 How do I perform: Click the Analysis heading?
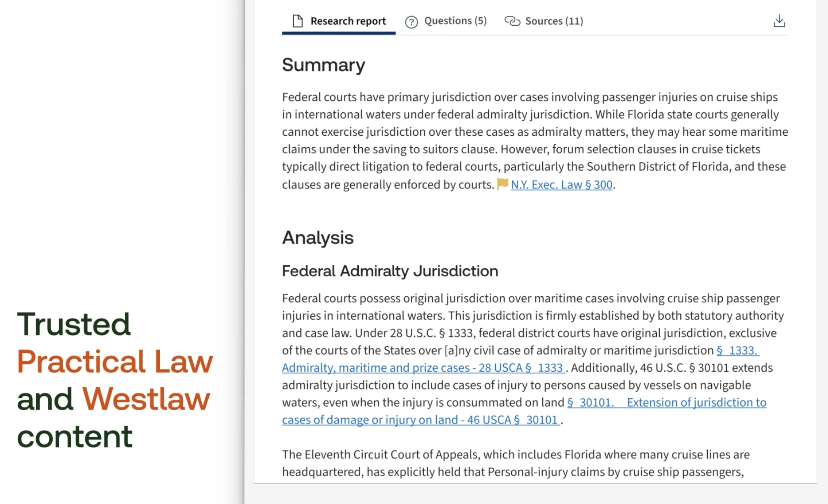click(318, 238)
